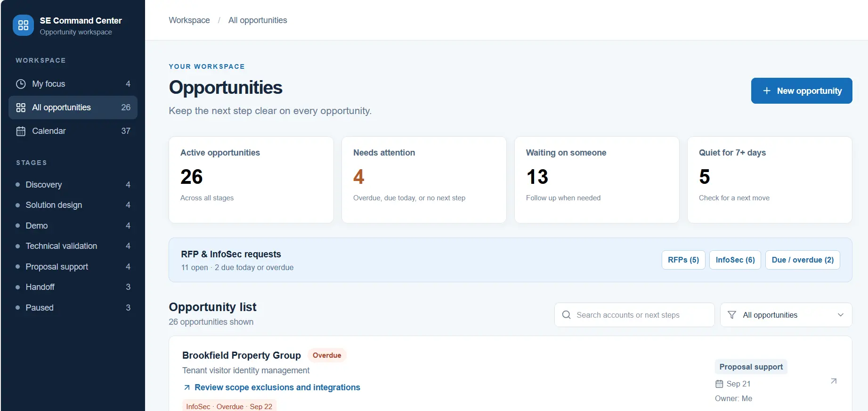Viewport: 868px width, 411px height.
Task: Click All opportunities breadcrumb
Action: point(258,20)
